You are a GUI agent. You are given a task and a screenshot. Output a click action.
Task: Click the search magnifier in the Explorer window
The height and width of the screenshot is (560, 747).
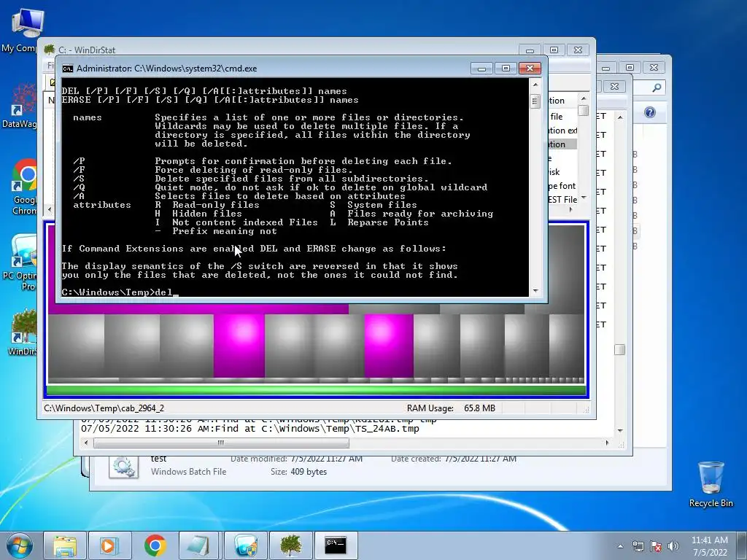coord(657,87)
